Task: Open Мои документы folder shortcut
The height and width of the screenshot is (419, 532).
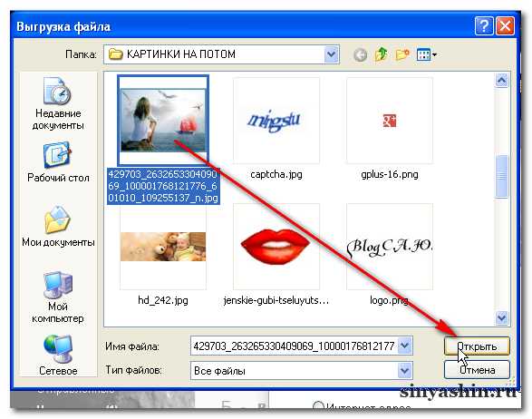Action: coord(58,226)
